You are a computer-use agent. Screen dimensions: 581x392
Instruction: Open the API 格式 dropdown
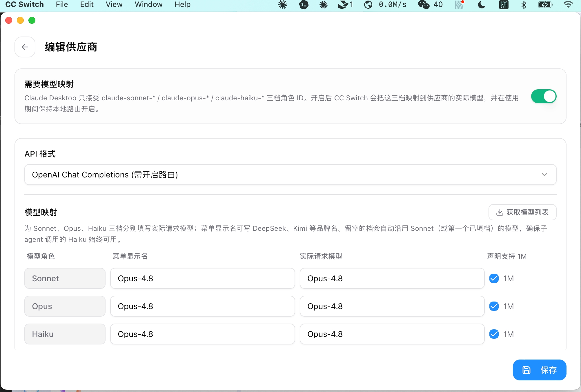click(290, 175)
